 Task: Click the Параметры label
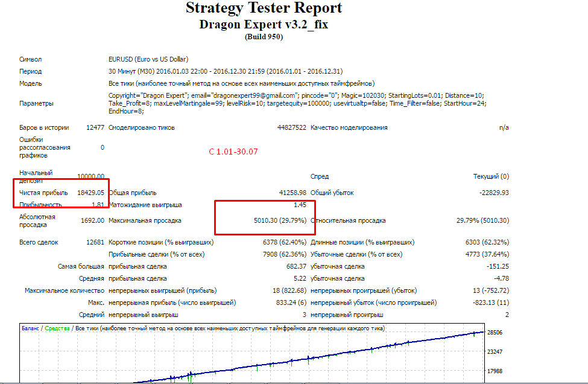point(36,103)
